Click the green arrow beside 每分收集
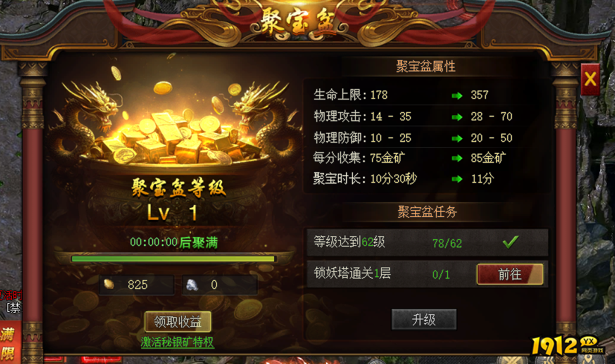The height and width of the screenshot is (364, 615). pyautogui.click(x=457, y=158)
